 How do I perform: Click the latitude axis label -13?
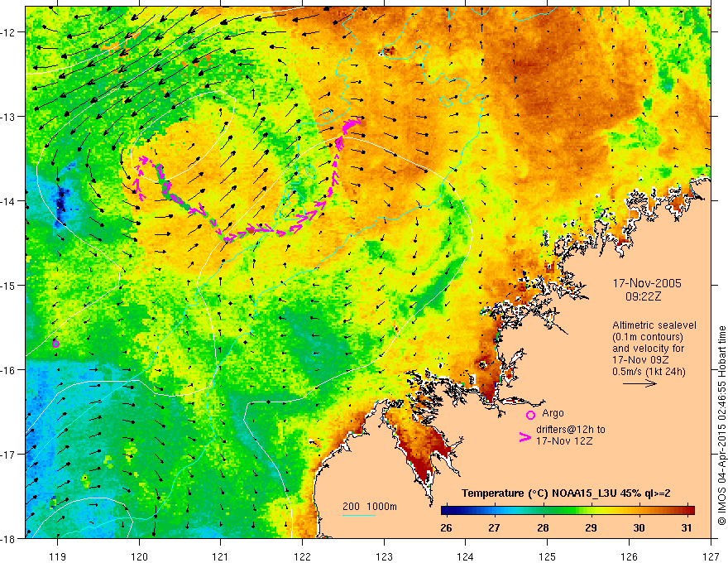click(x=9, y=117)
